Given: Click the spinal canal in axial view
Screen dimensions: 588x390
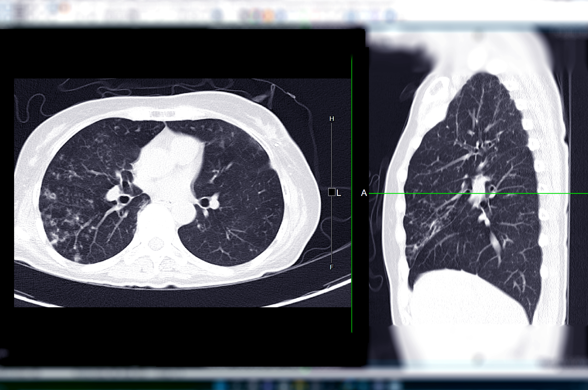Looking at the screenshot, I should (156, 244).
